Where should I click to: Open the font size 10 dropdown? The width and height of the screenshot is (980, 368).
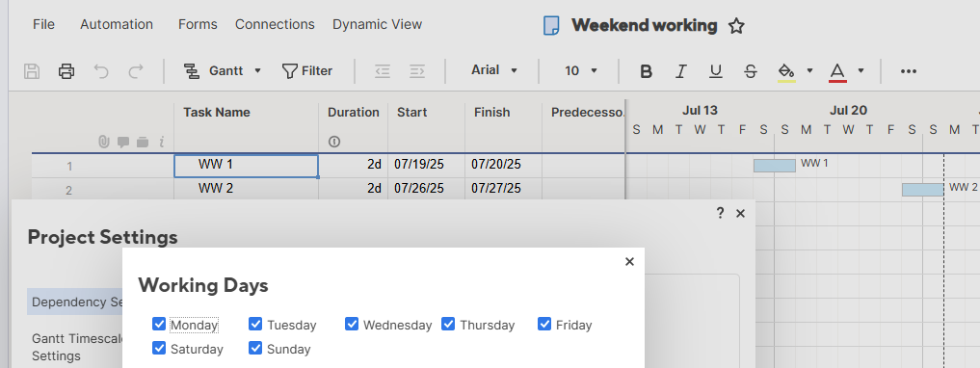(x=581, y=71)
